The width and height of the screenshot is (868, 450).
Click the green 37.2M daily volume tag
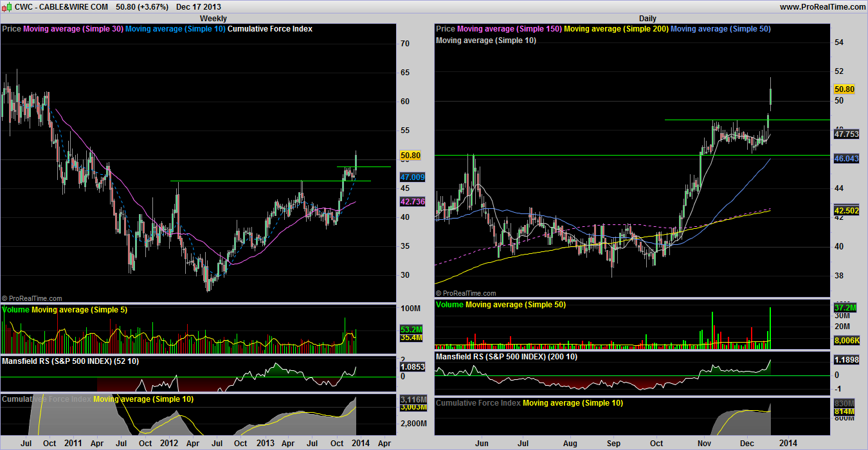point(844,308)
